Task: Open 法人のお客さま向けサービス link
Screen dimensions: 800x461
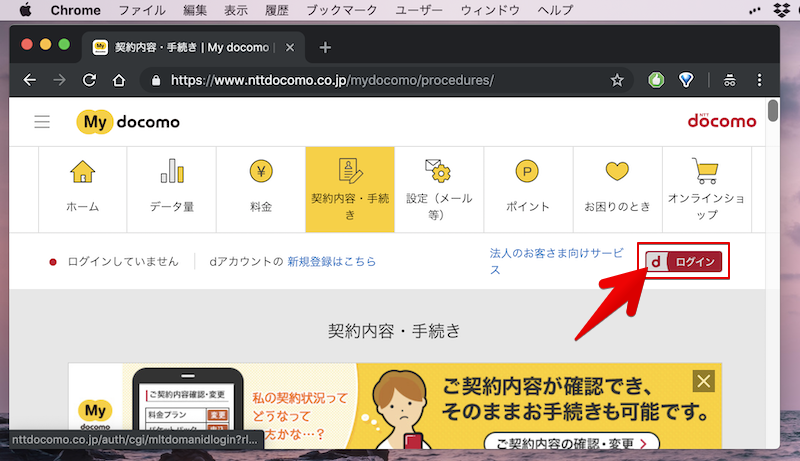Action: click(556, 261)
